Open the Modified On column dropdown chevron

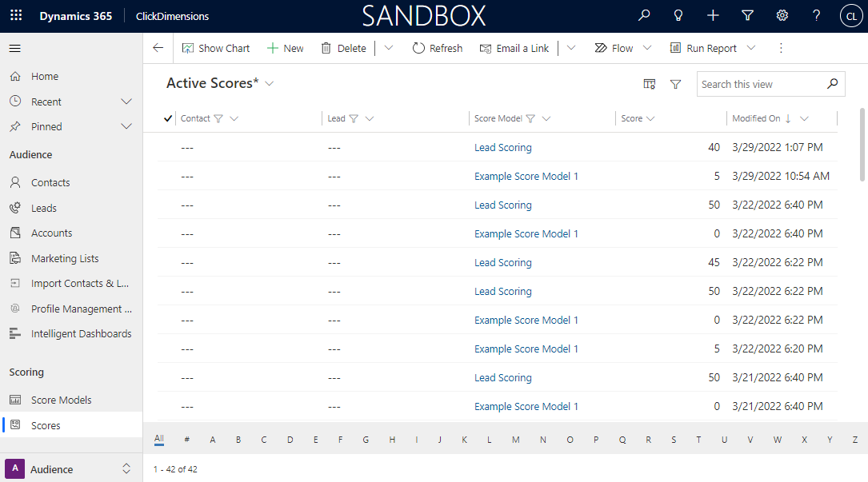pos(804,118)
